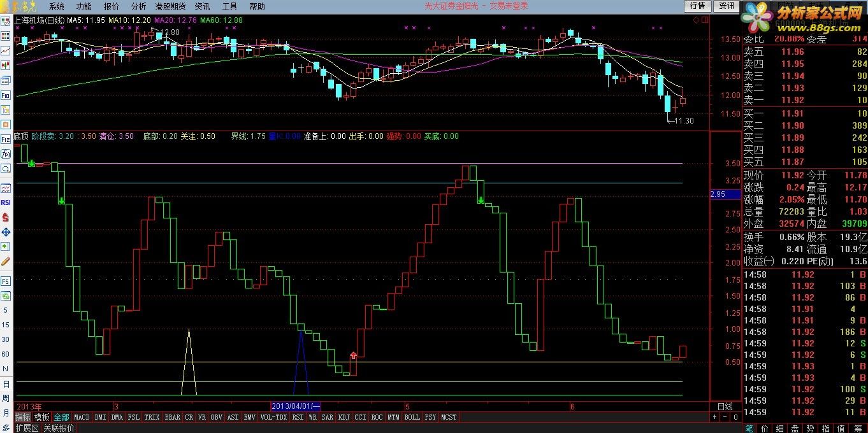The width and height of the screenshot is (868, 433).
Task: Open the 资讯 menu
Action: tap(203, 6)
